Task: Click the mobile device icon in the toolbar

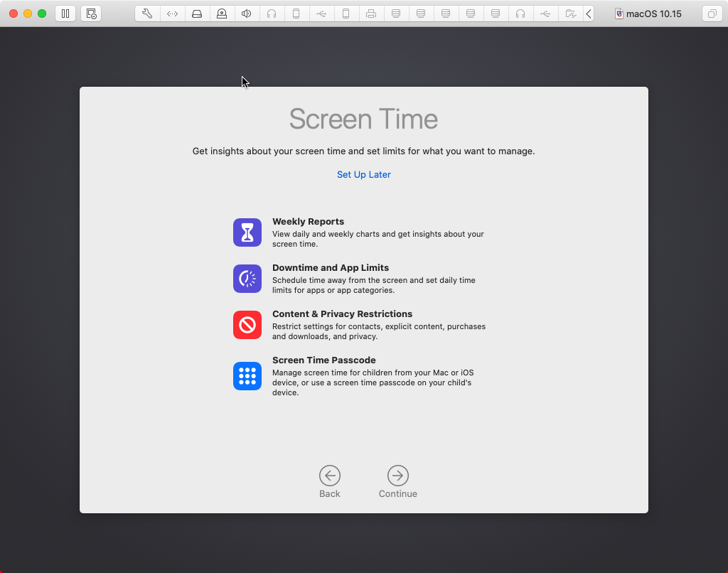Action: tap(296, 13)
